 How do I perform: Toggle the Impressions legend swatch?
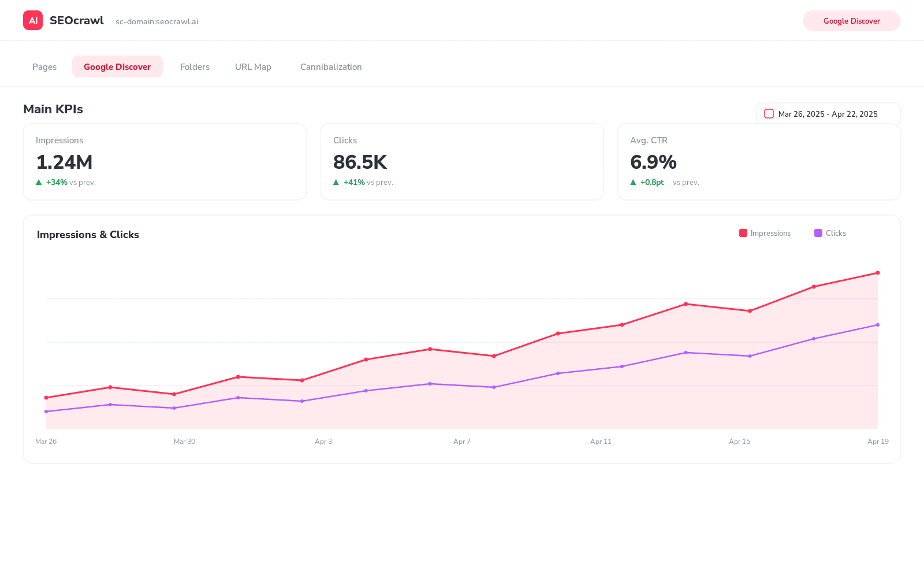tap(743, 233)
